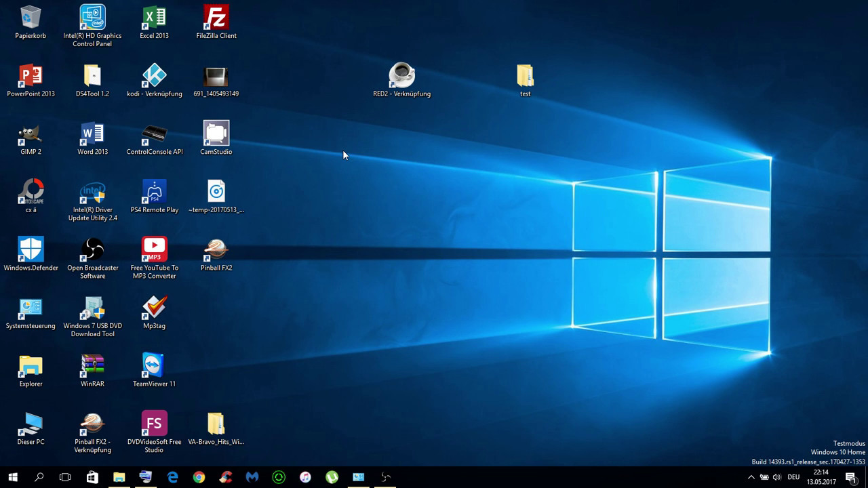The width and height of the screenshot is (868, 488).
Task: Open Task View from taskbar
Action: coord(65,477)
